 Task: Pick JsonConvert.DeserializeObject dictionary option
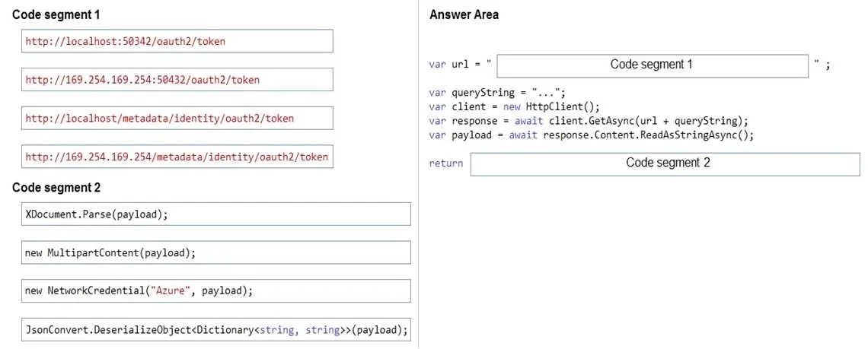click(x=216, y=330)
